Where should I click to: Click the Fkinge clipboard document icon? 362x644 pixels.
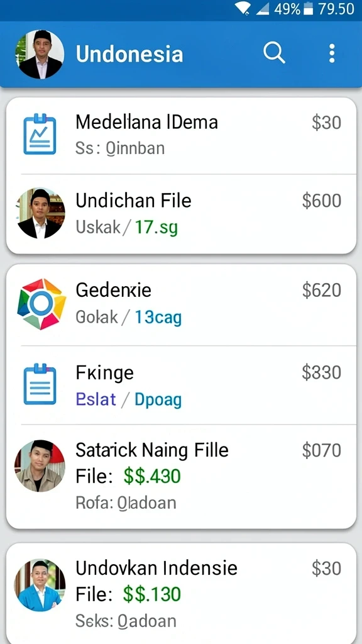point(40,384)
